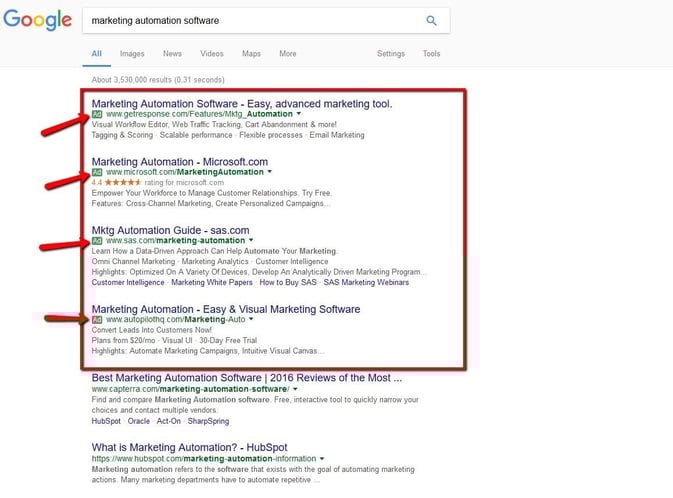Open What is Marketing Automation? - HubSpot result
The image size is (673, 498).
click(189, 447)
